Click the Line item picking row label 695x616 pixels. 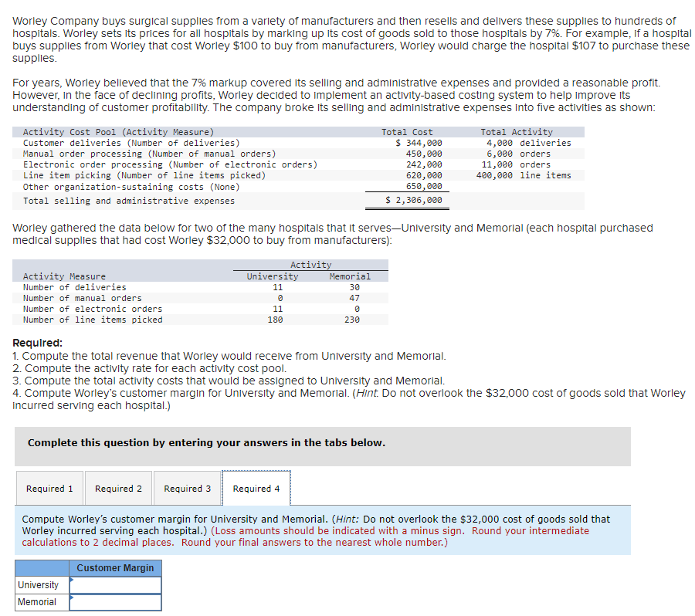pyautogui.click(x=144, y=175)
